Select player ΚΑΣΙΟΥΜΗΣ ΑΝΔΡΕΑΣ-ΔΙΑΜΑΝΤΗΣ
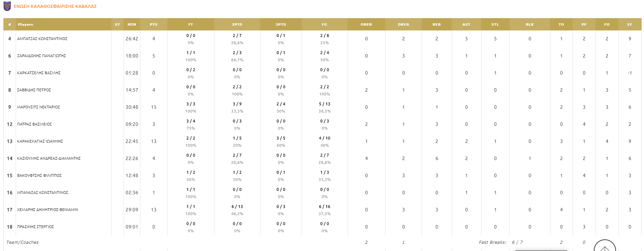Image resolution: width=644 pixels, height=251 pixels. tap(49, 159)
